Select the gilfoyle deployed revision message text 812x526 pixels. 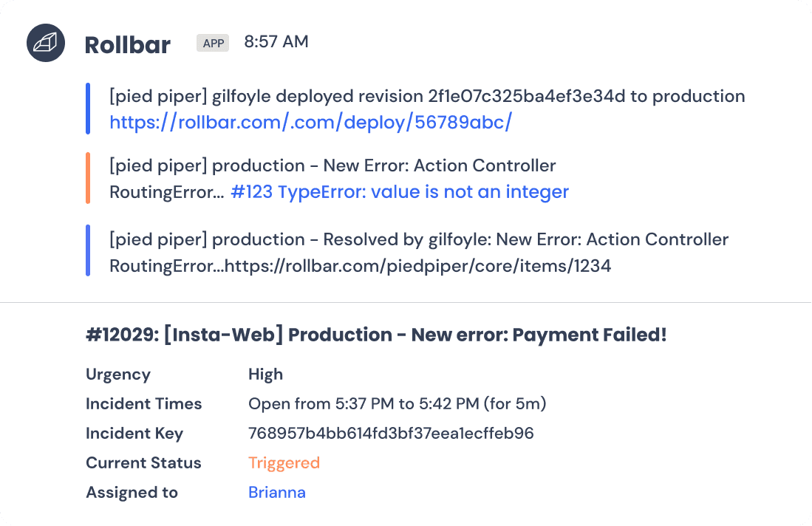[x=427, y=96]
